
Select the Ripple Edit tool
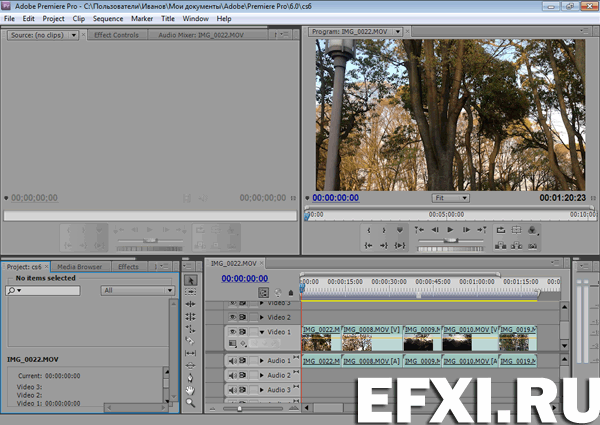point(191,304)
